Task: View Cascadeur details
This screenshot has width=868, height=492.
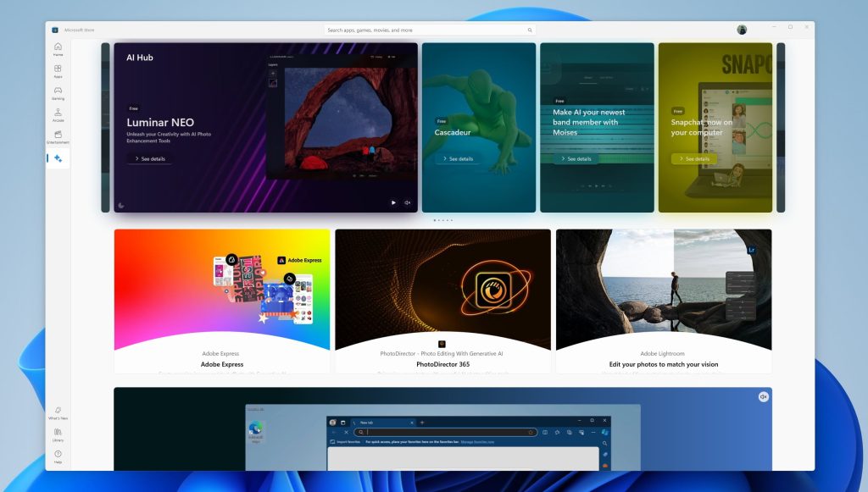Action: (x=457, y=158)
